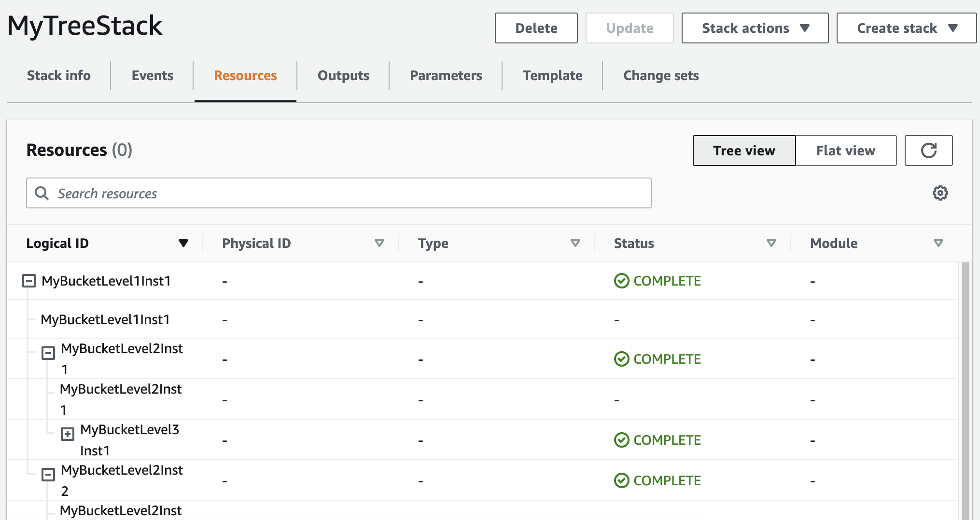This screenshot has width=980, height=520.
Task: Click the Delete stack button
Action: point(536,28)
